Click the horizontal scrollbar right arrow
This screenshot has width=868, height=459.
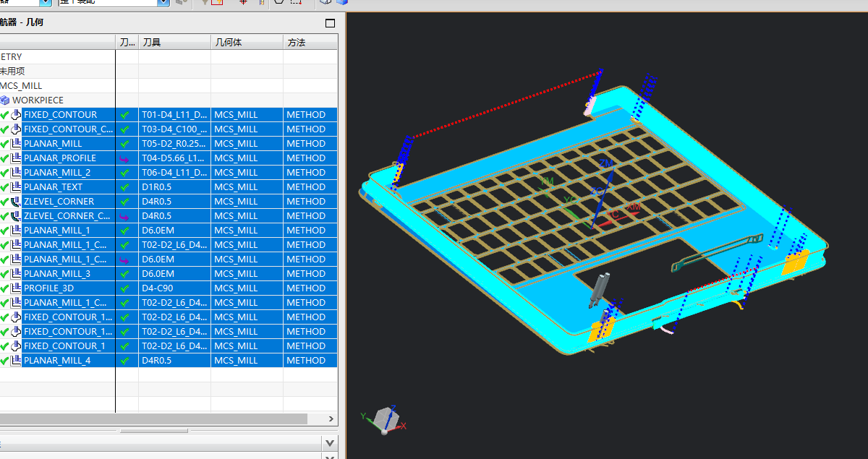pos(332,419)
